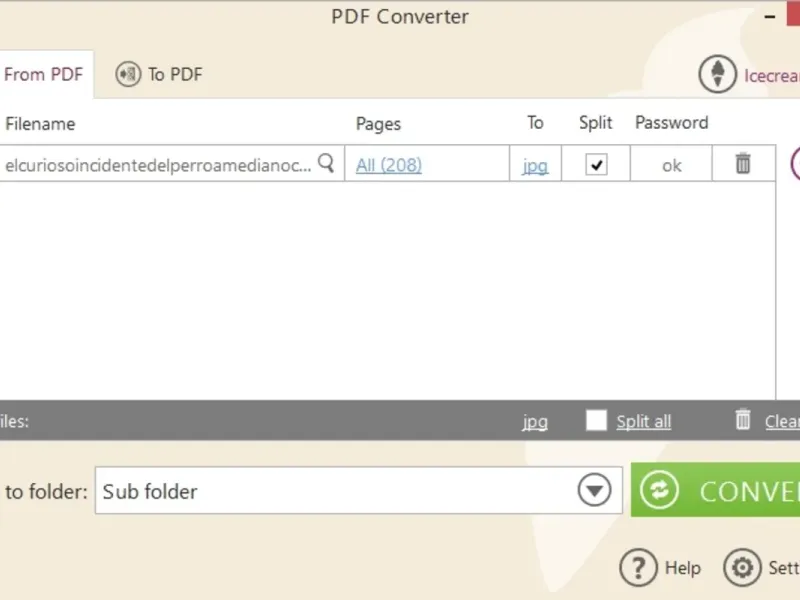Switch to From PDF tab

tap(43, 74)
